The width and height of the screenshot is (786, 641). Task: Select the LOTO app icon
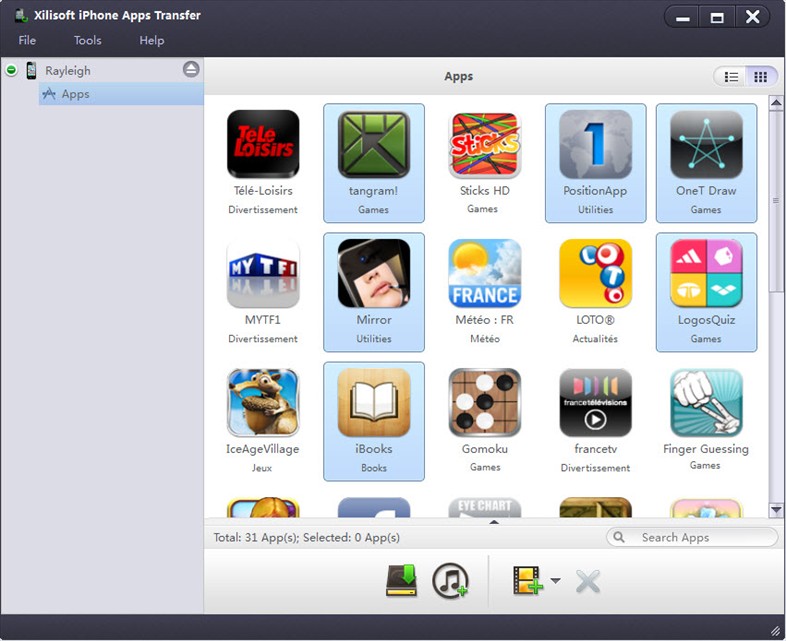595,274
